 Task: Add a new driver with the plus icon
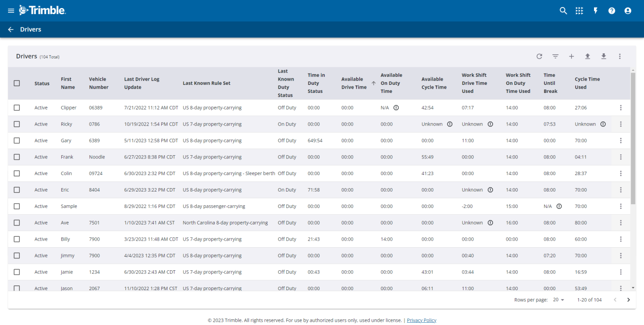point(571,56)
